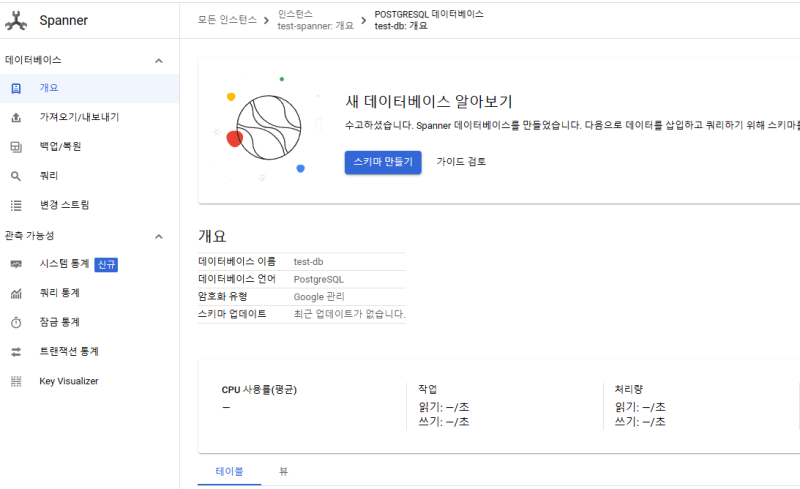Click the CPU 사용률(평균) label
Image resolution: width=800 pixels, height=489 pixels.
click(259, 390)
